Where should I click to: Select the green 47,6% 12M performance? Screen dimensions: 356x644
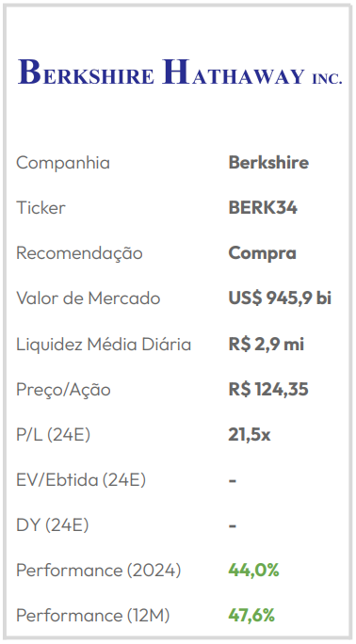(x=251, y=616)
